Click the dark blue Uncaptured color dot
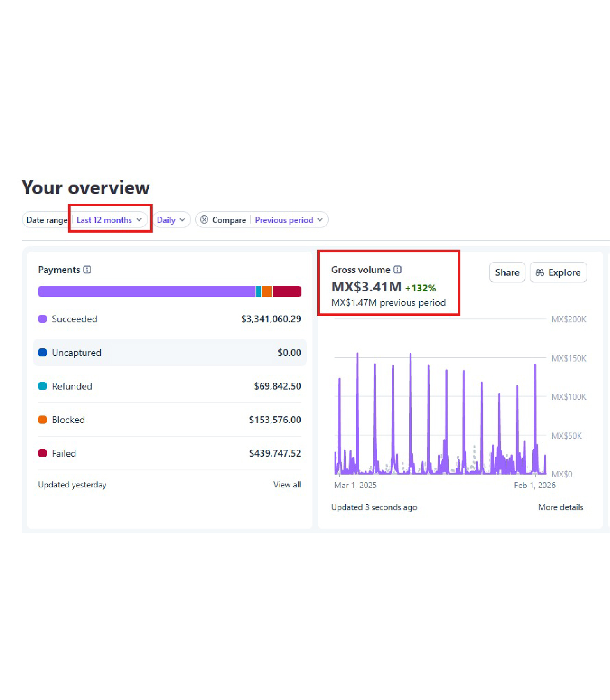 [x=43, y=353]
